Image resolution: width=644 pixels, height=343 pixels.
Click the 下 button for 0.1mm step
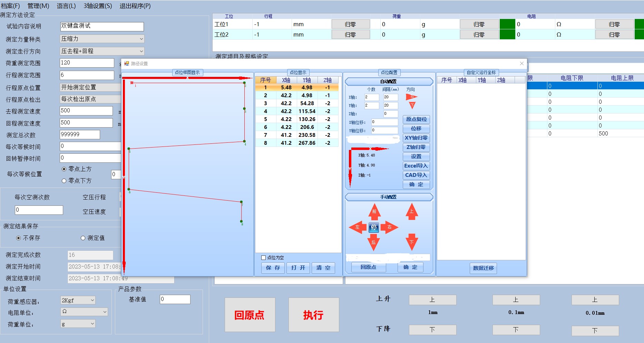pyautogui.click(x=516, y=330)
